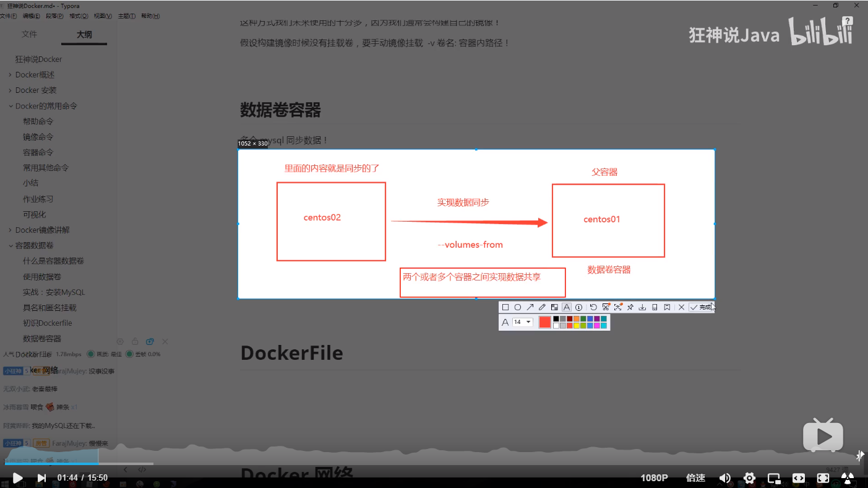Click the large play overlay button

pyautogui.click(x=823, y=435)
